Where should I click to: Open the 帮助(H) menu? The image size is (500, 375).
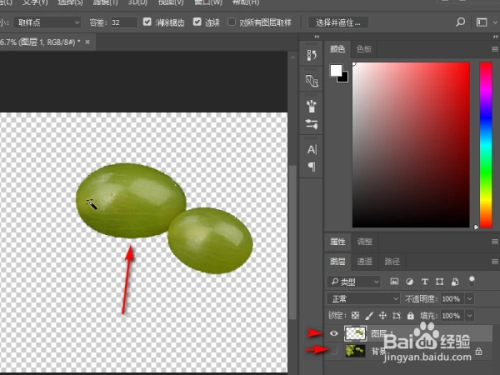pyautogui.click(x=246, y=2)
